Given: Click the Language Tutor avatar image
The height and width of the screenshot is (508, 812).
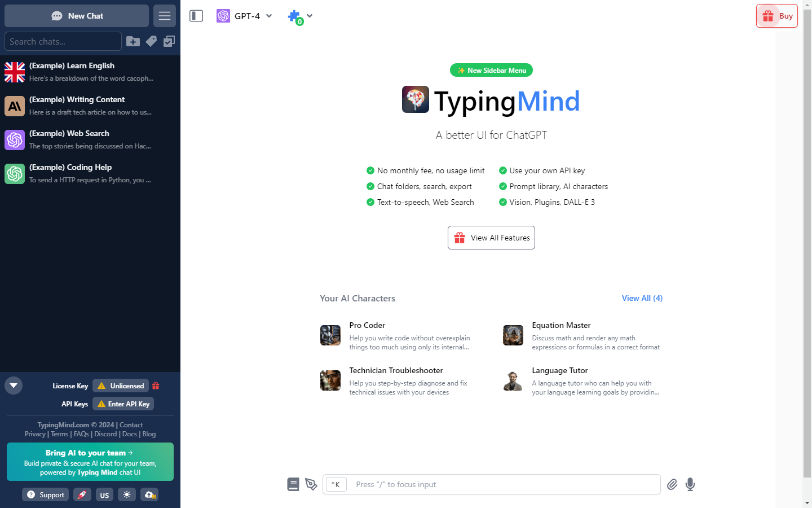Looking at the screenshot, I should 513,380.
